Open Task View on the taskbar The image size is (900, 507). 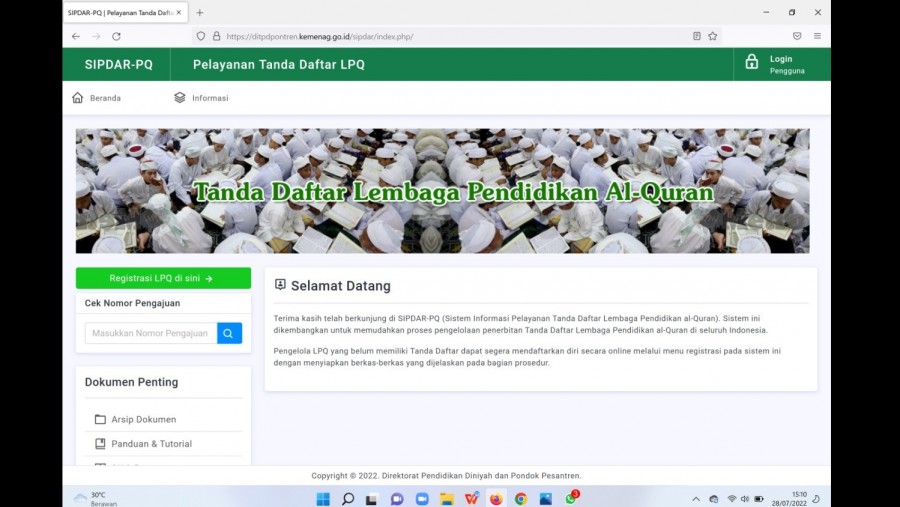(x=372, y=499)
